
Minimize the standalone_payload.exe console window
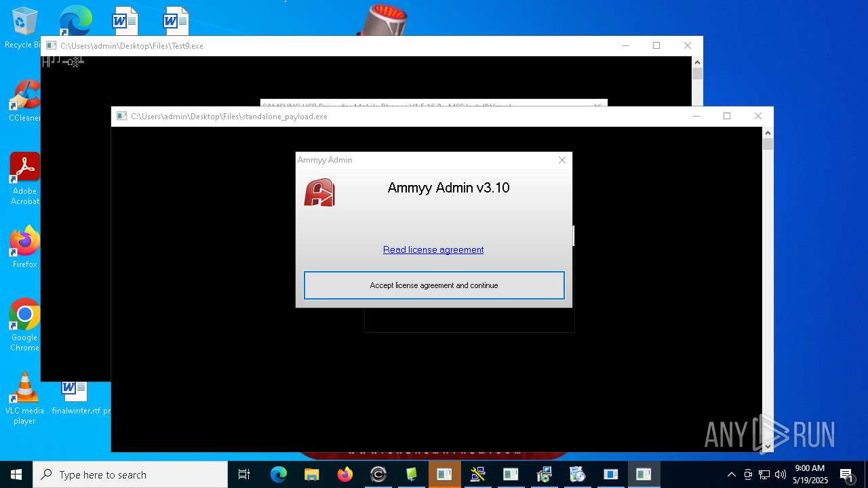[696, 116]
